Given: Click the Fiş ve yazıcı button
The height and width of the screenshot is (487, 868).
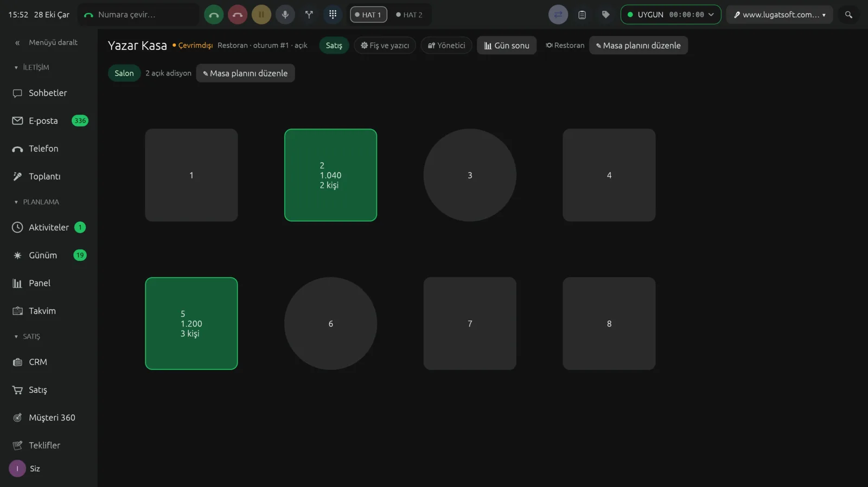Looking at the screenshot, I should pyautogui.click(x=385, y=46).
